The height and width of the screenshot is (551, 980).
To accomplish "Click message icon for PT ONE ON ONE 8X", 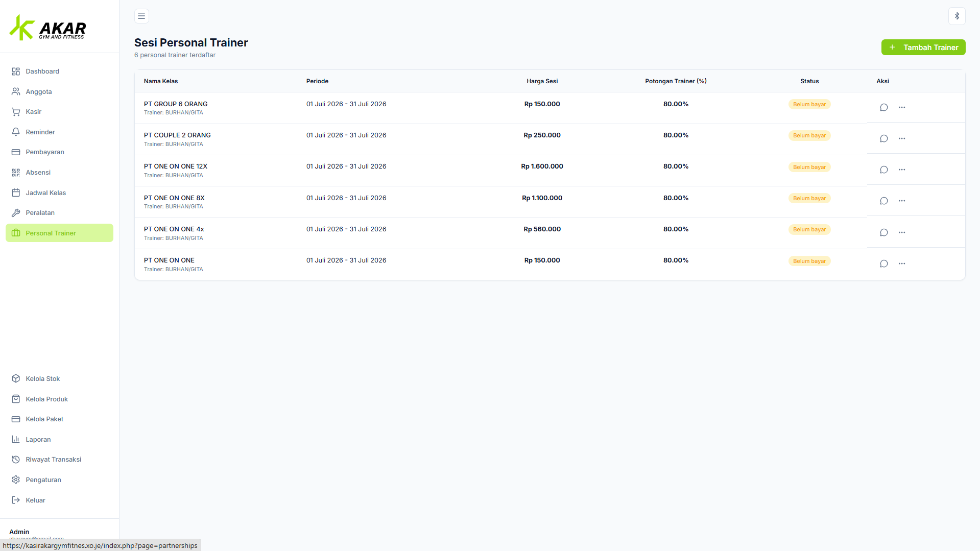I will (883, 201).
